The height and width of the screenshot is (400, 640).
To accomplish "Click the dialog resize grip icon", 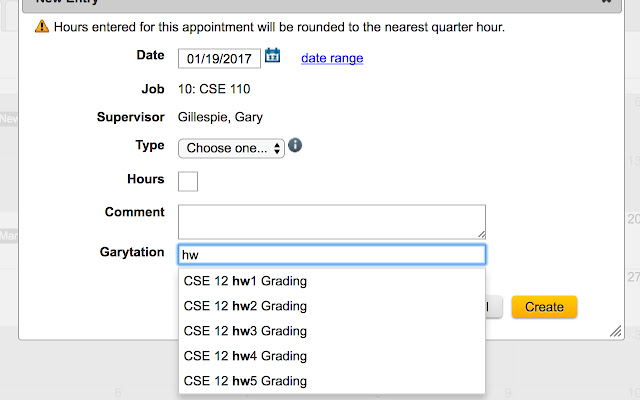I will (x=614, y=331).
